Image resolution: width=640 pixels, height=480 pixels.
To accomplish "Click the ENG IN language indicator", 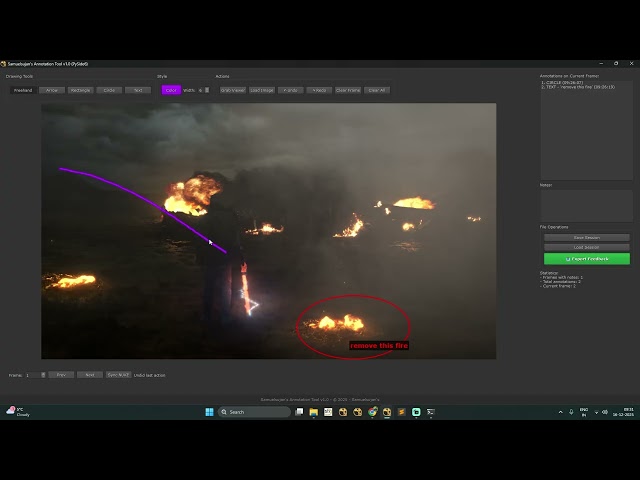I will (x=584, y=412).
